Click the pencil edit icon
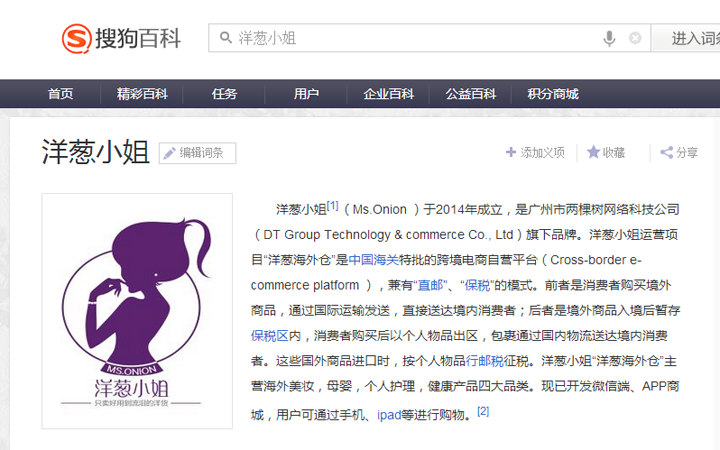 click(169, 153)
